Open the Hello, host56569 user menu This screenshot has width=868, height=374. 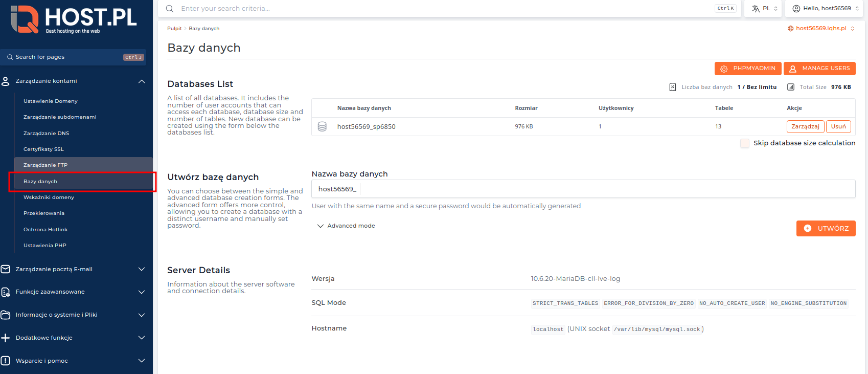tap(825, 9)
